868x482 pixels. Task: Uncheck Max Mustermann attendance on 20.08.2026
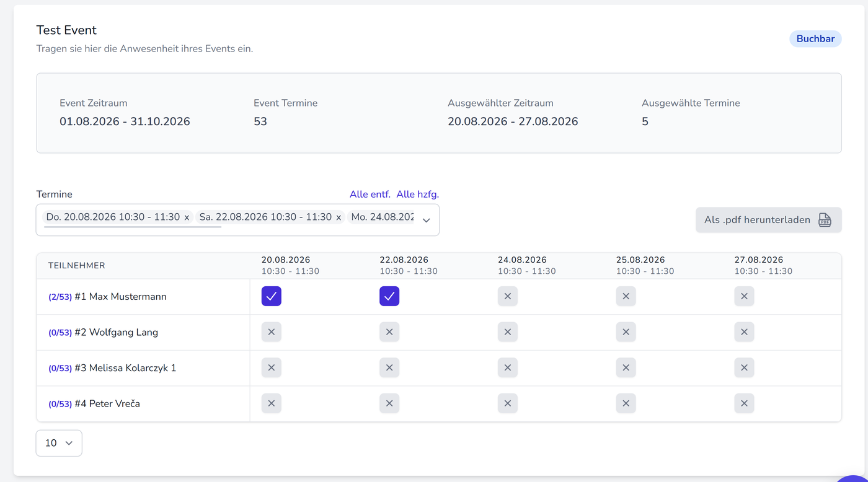[272, 296]
